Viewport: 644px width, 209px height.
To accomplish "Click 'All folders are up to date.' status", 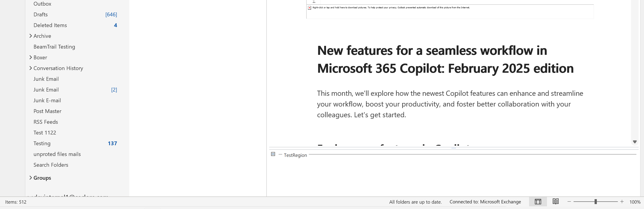I will (415, 202).
